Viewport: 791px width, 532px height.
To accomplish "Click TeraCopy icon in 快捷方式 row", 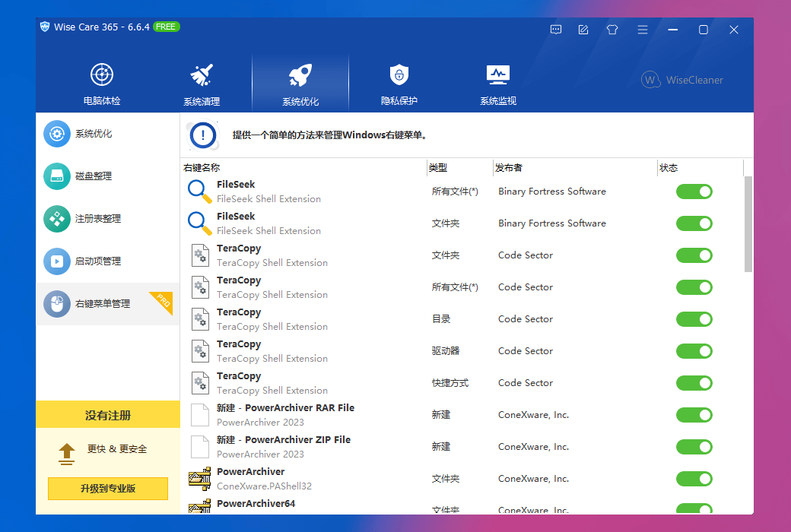I will pos(200,383).
